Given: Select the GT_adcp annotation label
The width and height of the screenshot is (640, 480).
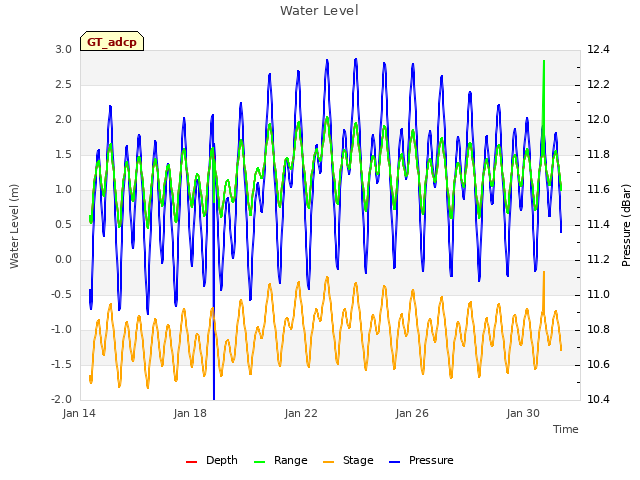Looking at the screenshot, I should coord(112,41).
